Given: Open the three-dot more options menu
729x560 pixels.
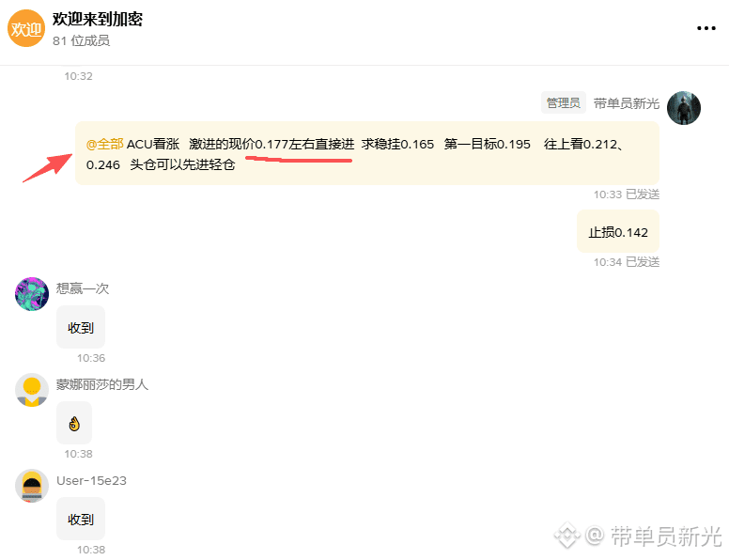Looking at the screenshot, I should click(706, 28).
